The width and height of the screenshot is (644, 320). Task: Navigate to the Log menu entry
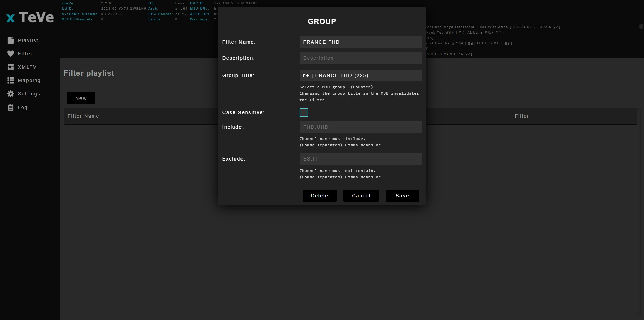click(x=22, y=107)
